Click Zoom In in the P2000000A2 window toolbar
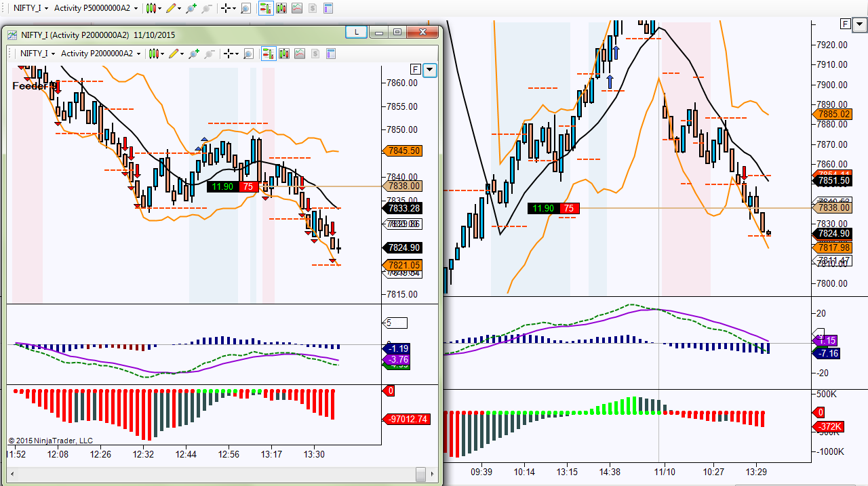The width and height of the screenshot is (868, 486). pos(194,54)
